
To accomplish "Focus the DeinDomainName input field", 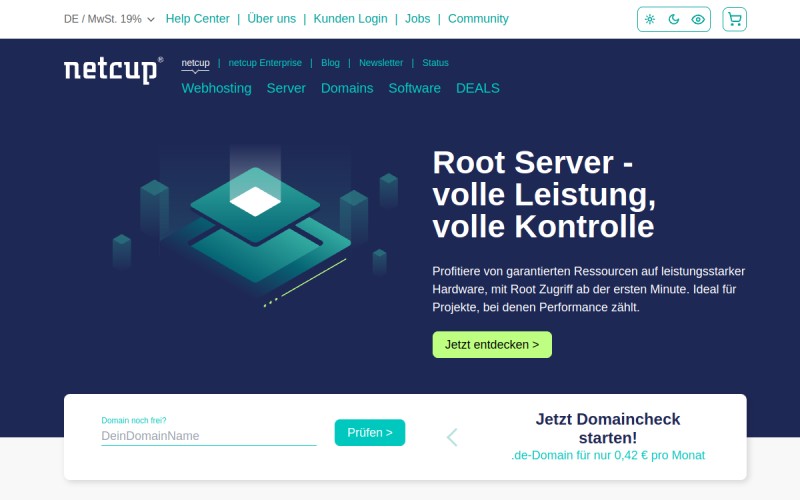I will (x=209, y=436).
